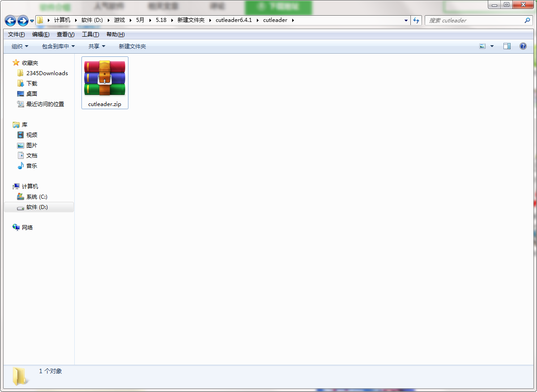The height and width of the screenshot is (392, 537).
Task: Go back with the Back arrow button
Action: coord(10,21)
